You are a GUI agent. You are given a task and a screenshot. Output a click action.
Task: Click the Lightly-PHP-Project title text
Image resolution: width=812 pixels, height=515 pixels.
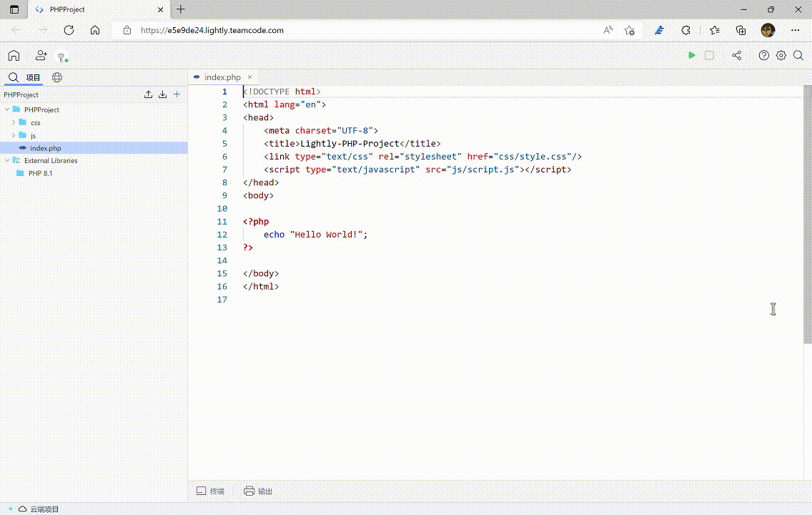coord(350,144)
